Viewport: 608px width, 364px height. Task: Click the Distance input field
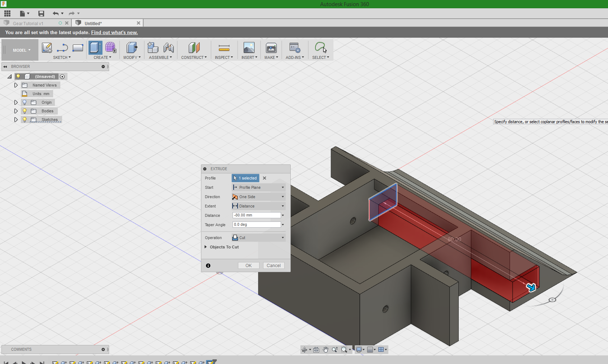[257, 215]
